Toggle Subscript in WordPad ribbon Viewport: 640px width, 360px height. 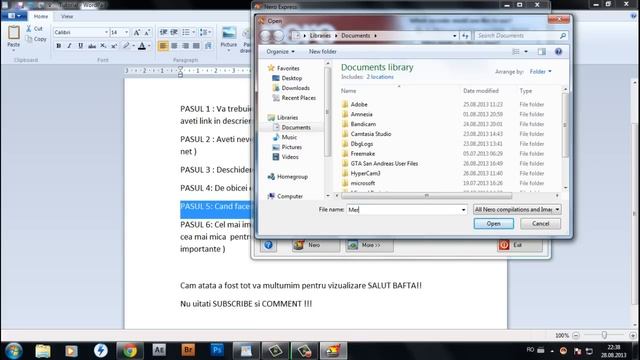point(103,46)
